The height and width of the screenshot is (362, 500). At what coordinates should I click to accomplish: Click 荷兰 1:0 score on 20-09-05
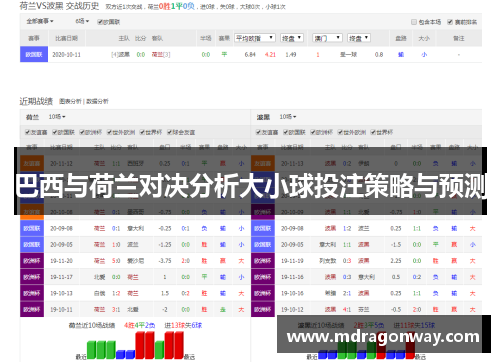coord(116,245)
